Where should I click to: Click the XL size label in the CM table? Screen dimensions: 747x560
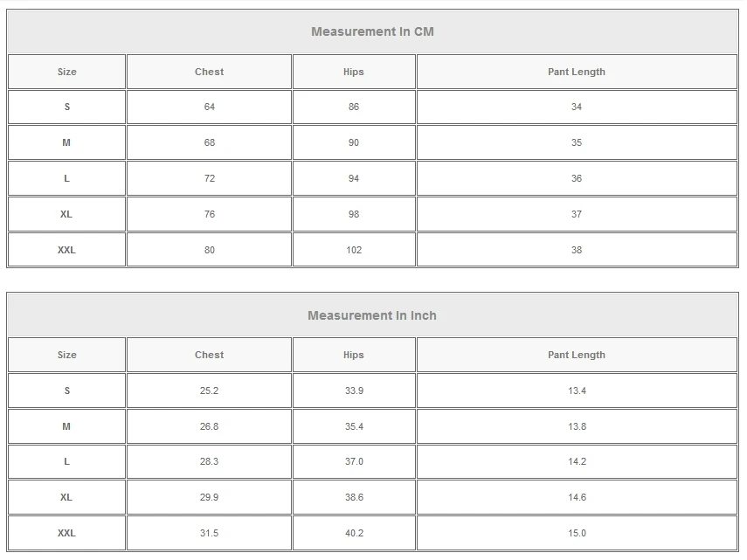pyautogui.click(x=66, y=214)
